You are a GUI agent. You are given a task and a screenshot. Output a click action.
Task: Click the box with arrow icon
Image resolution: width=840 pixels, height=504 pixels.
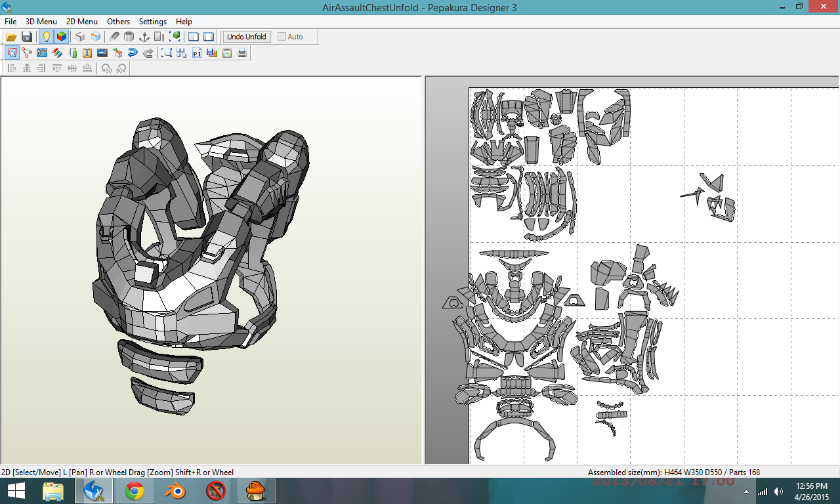pos(117,53)
